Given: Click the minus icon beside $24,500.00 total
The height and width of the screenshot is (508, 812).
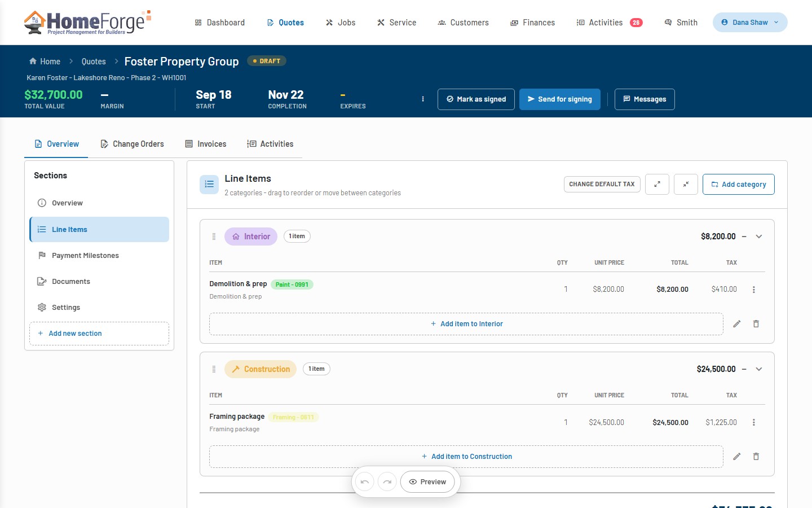Looking at the screenshot, I should click(744, 369).
